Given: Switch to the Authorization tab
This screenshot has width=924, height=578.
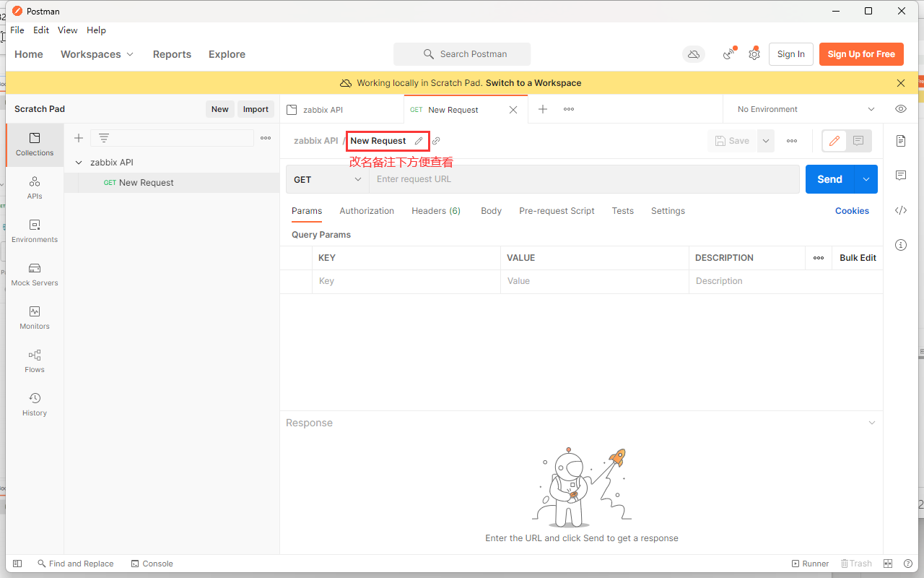Looking at the screenshot, I should tap(367, 211).
